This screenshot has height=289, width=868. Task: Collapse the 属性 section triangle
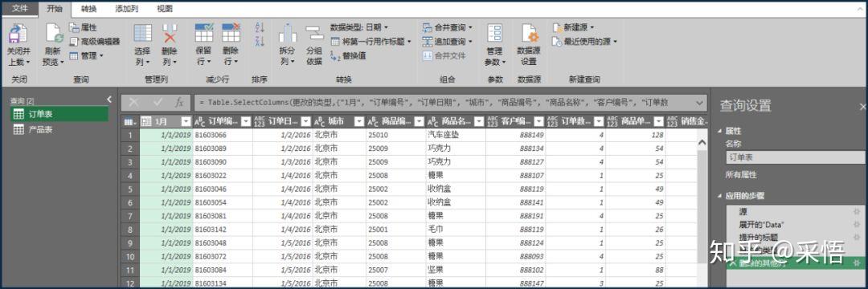click(720, 131)
